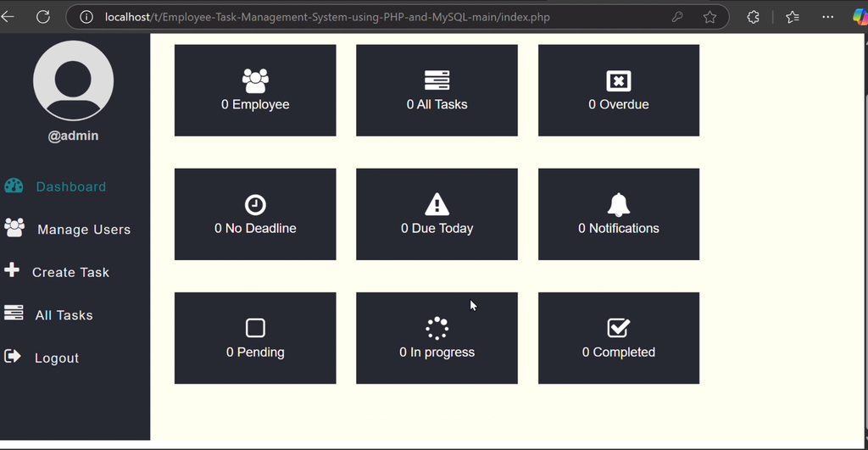Image resolution: width=868 pixels, height=450 pixels.
Task: Open browser settings and more menu
Action: click(x=827, y=17)
